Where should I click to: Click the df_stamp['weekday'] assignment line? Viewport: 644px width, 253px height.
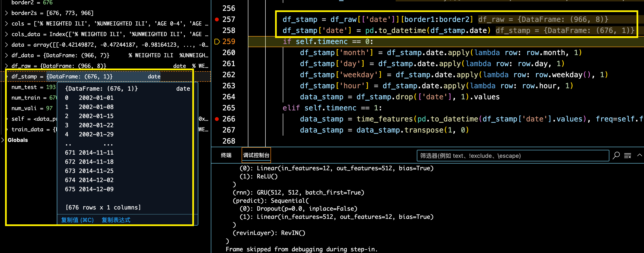click(454, 75)
